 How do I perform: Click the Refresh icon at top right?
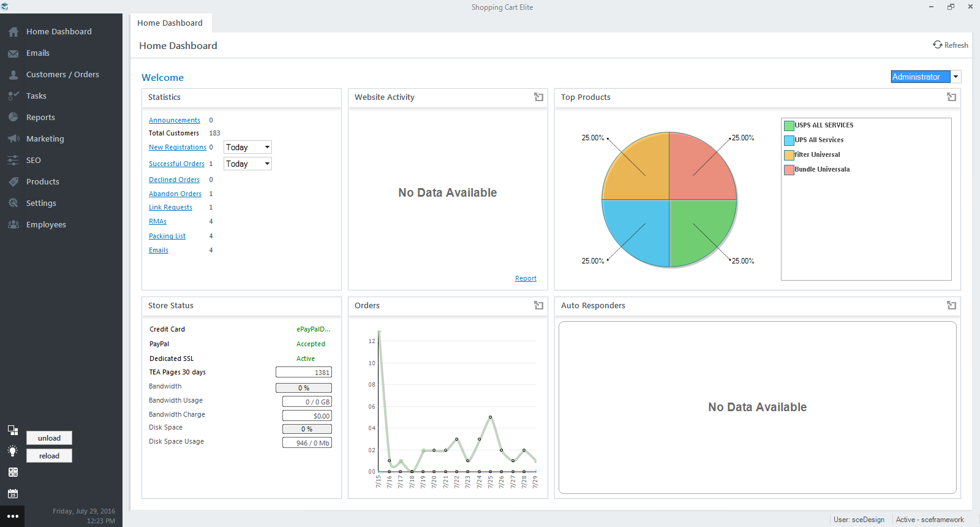[937, 45]
